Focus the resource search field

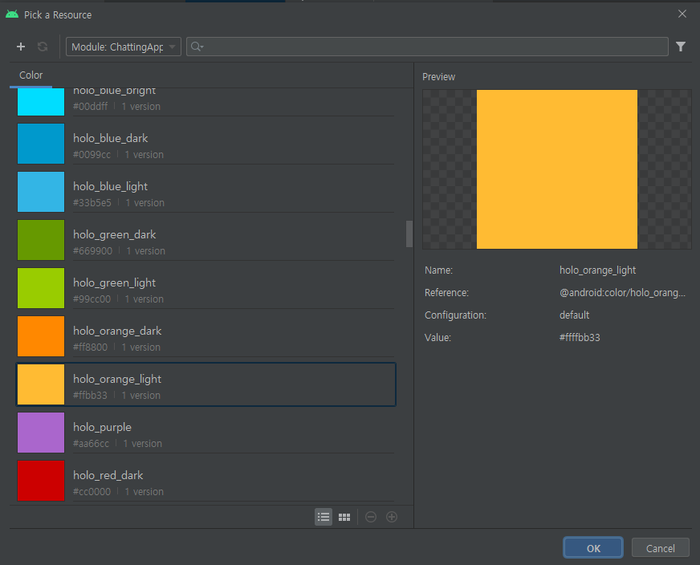coord(427,46)
